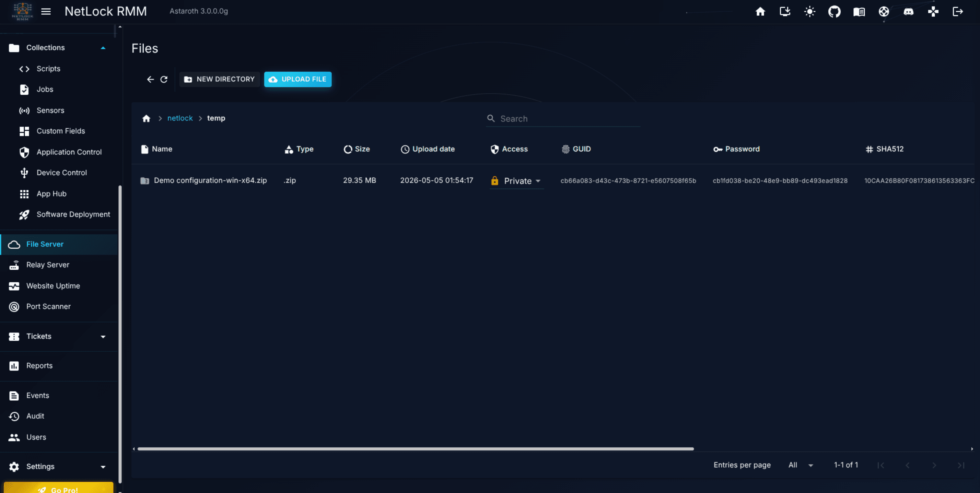Open Reports in the sidebar
Screen dimensions: 980x493
pyautogui.click(x=59, y=366)
